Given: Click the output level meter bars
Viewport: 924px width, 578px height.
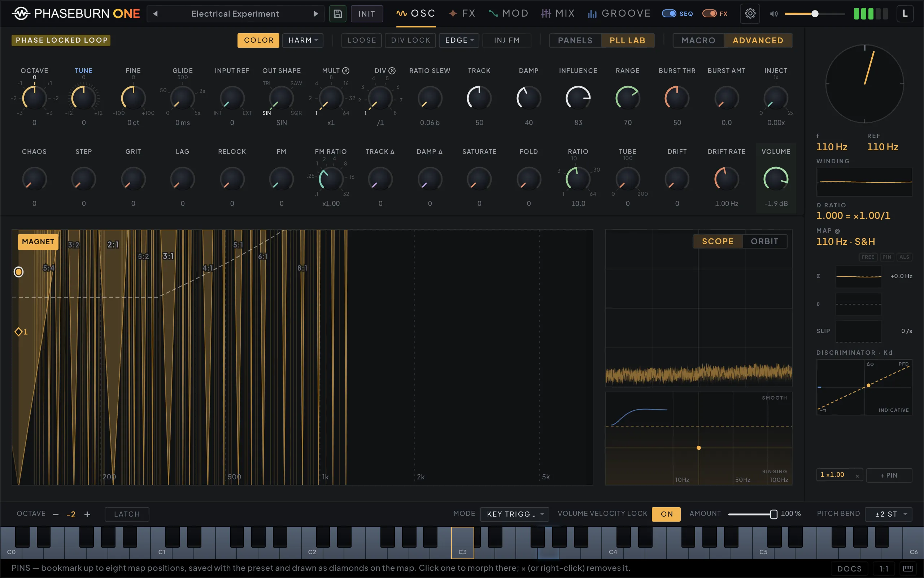Looking at the screenshot, I should point(871,14).
